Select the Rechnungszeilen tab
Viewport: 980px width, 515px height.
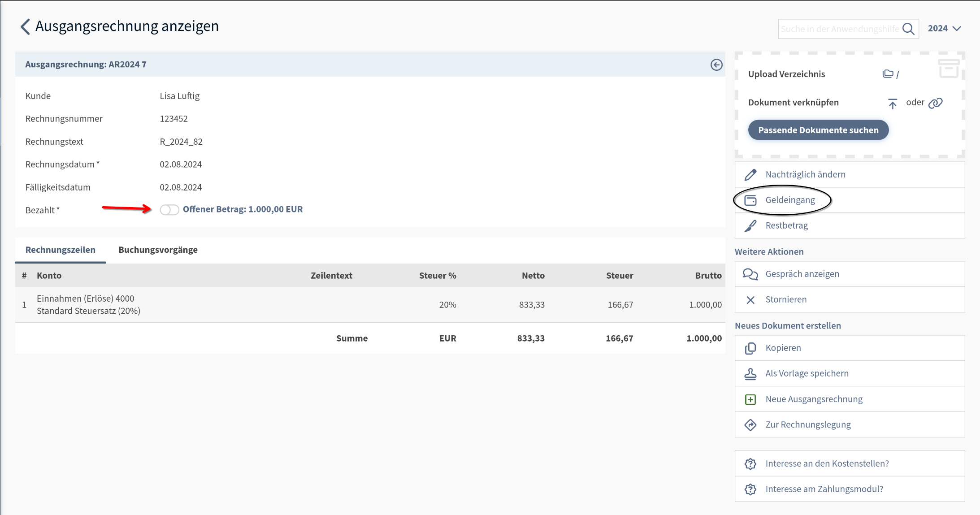click(x=61, y=250)
